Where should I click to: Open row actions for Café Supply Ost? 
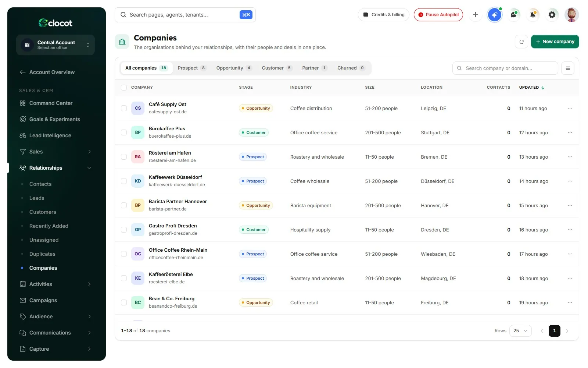570,108
